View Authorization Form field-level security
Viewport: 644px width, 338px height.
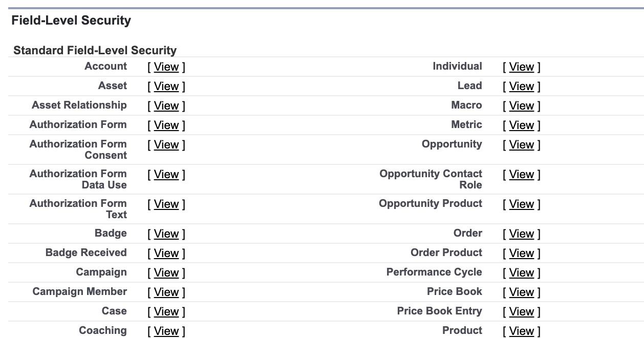(166, 125)
